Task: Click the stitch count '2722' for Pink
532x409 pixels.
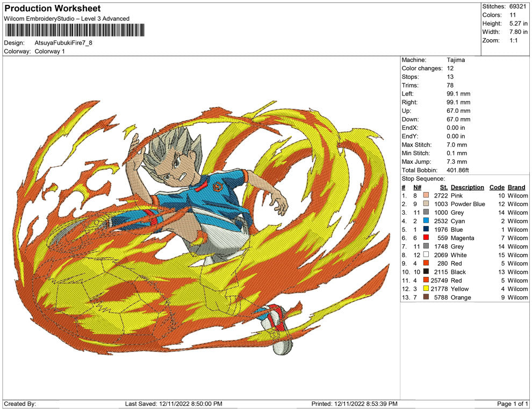Action: (441, 195)
